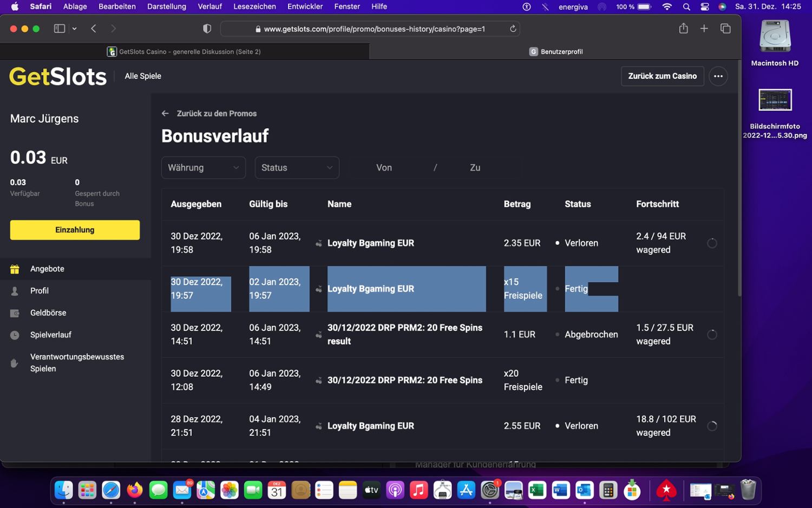Click the Von date field

click(384, 168)
